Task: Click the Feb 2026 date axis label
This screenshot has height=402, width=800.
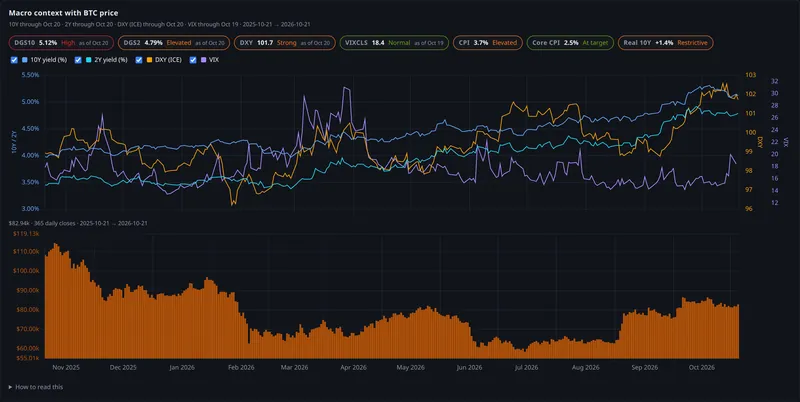Action: click(x=241, y=367)
